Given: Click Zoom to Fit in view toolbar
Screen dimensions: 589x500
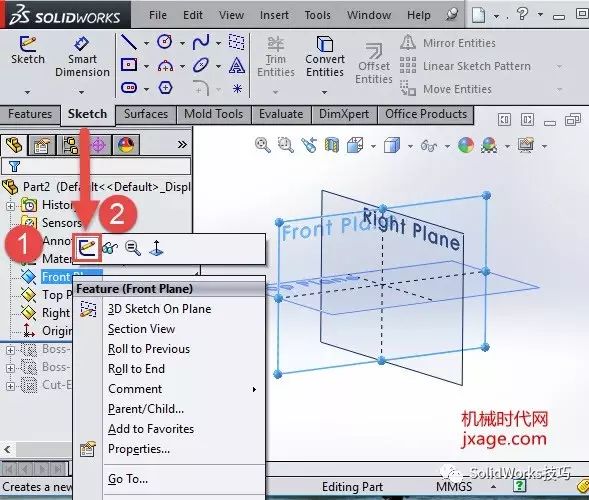Looking at the screenshot, I should pos(263,145).
